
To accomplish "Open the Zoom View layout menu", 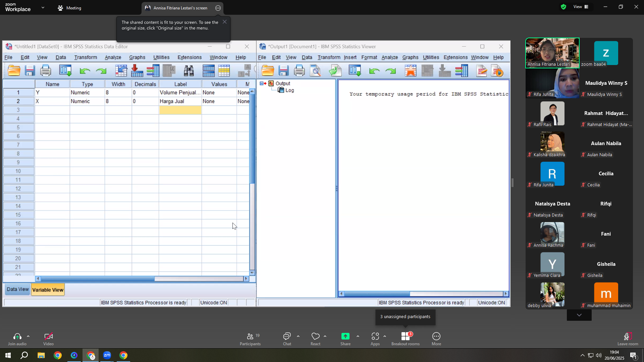I will click(581, 7).
